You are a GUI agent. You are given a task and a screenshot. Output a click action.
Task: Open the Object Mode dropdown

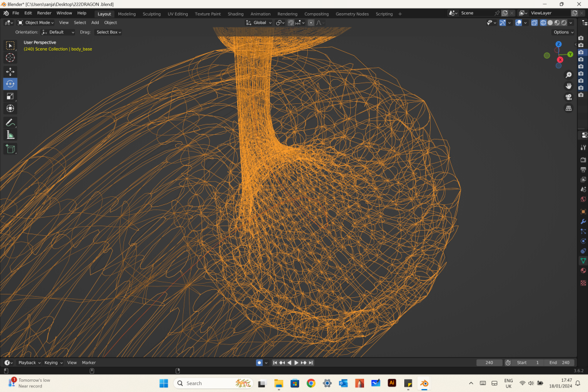click(36, 23)
